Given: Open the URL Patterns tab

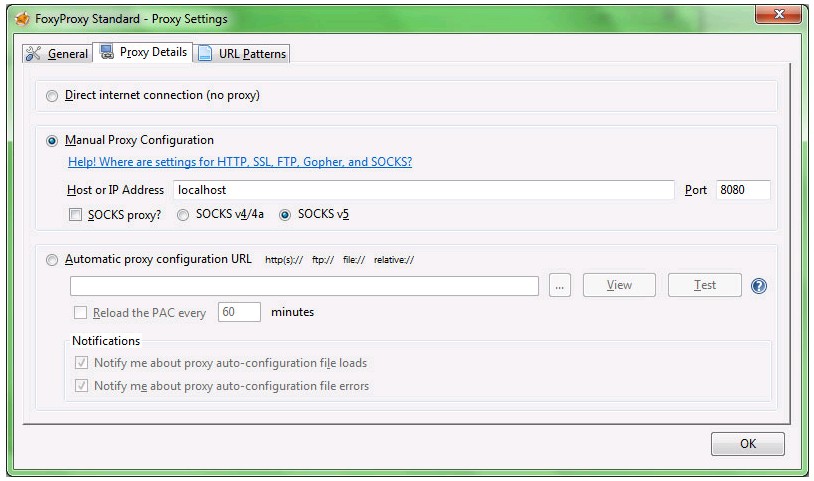Looking at the screenshot, I should pos(242,53).
